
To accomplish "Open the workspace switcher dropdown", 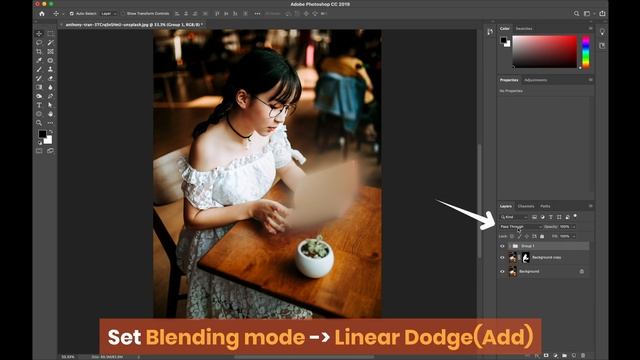I will coord(588,13).
